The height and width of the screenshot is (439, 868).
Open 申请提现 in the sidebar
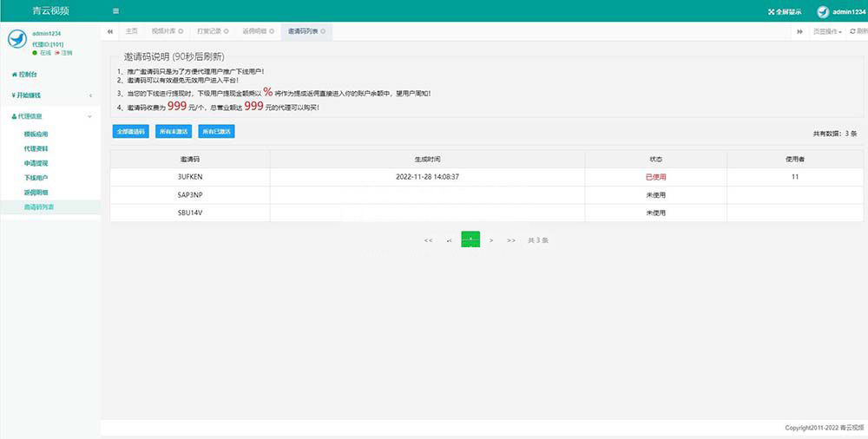[x=36, y=163]
